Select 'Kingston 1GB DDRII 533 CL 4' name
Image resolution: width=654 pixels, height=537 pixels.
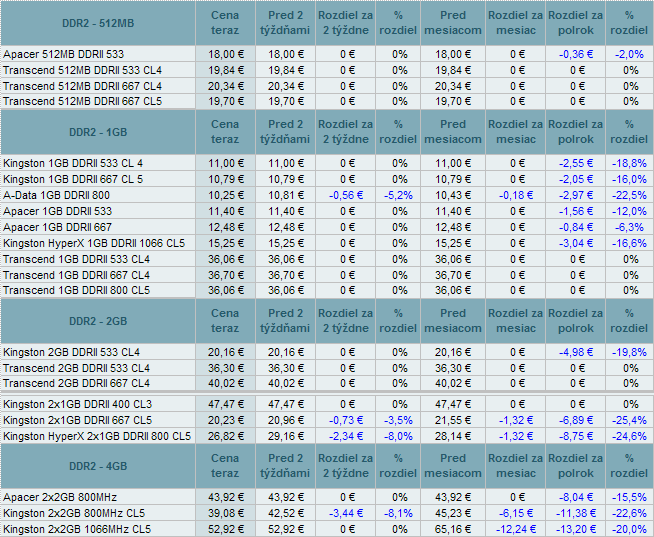click(73, 163)
